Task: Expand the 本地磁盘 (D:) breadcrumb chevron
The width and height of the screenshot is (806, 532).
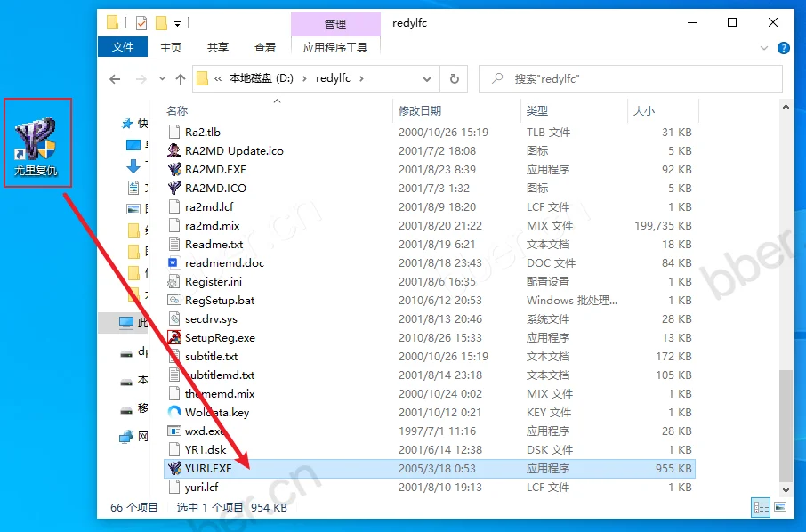Action: coord(304,78)
